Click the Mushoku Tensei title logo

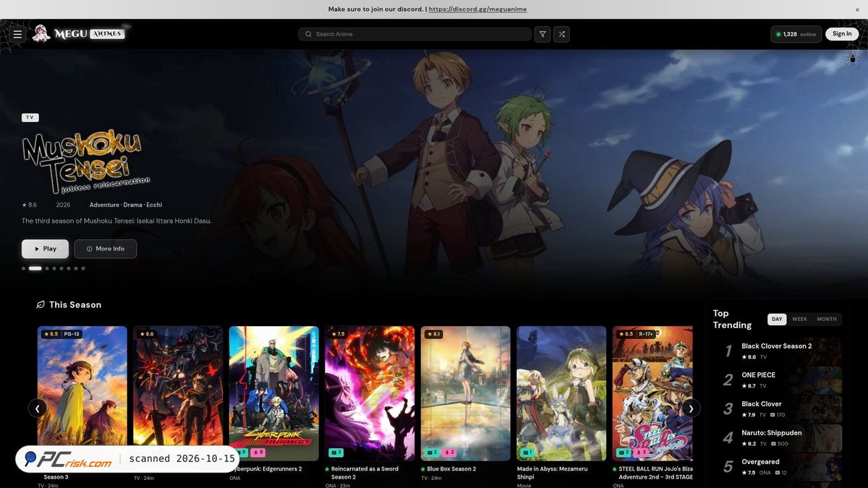85,163
